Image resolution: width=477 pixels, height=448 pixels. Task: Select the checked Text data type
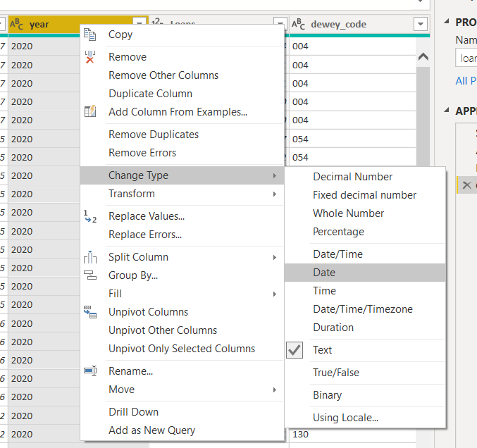click(323, 350)
